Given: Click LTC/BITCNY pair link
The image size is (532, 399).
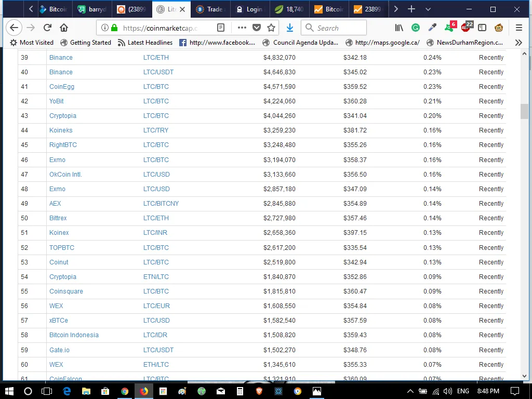Looking at the screenshot, I should [x=161, y=204].
